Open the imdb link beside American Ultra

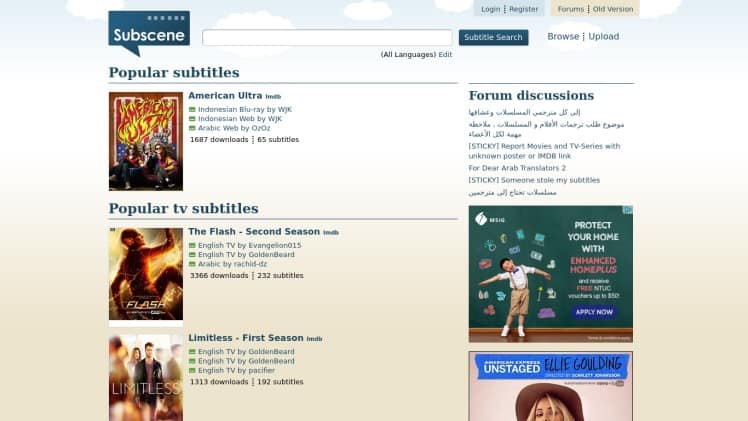tap(273, 97)
